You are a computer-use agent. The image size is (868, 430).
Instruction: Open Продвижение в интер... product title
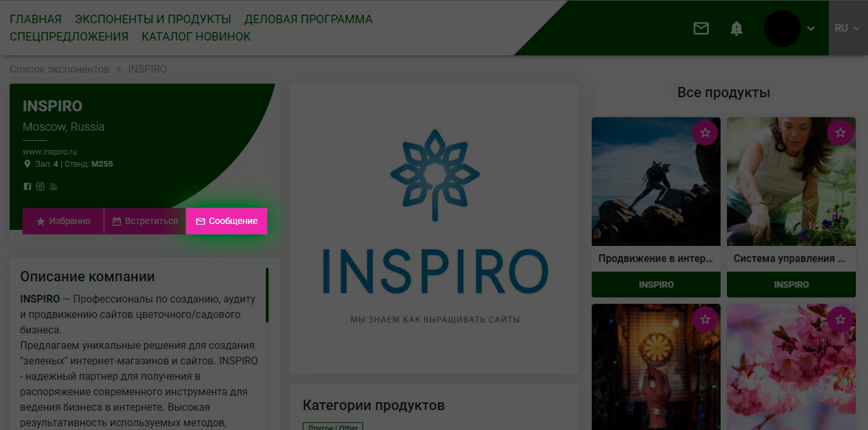pos(656,259)
